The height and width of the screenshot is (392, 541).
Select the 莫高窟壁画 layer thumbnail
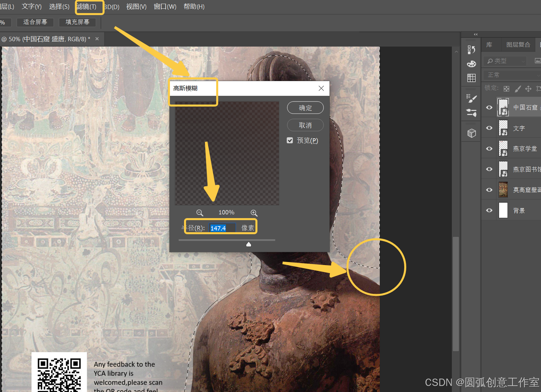pyautogui.click(x=503, y=190)
